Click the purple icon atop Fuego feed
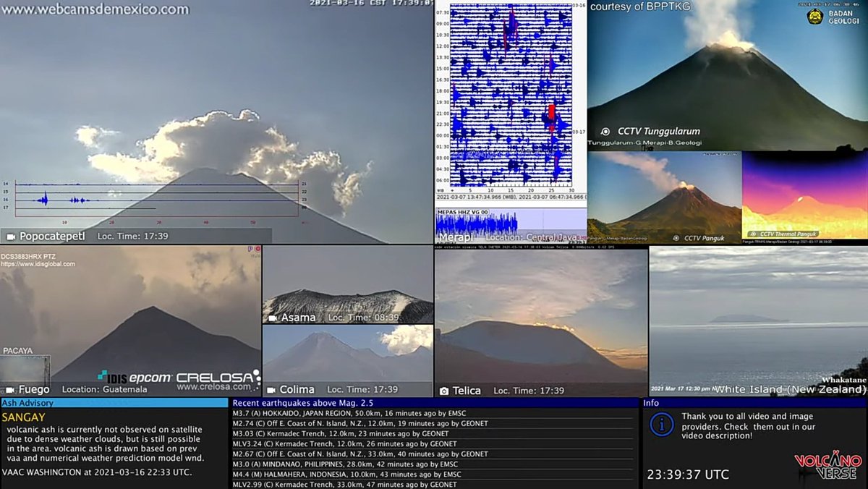Image resolution: width=868 pixels, height=489 pixels. [250, 249]
